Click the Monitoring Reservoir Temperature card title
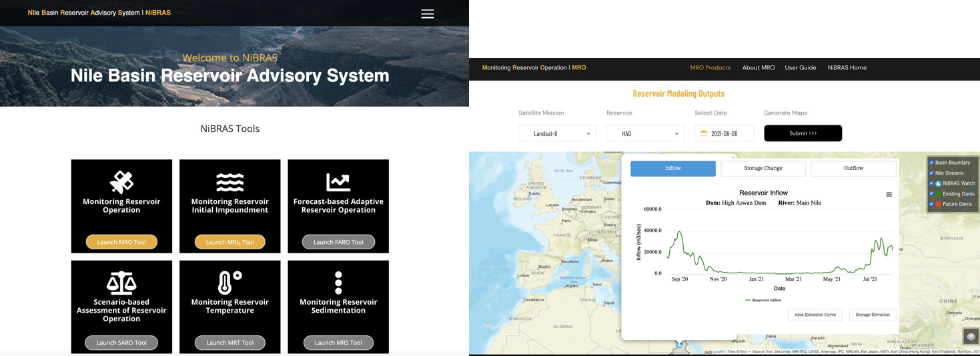The image size is (980, 356). (230, 306)
